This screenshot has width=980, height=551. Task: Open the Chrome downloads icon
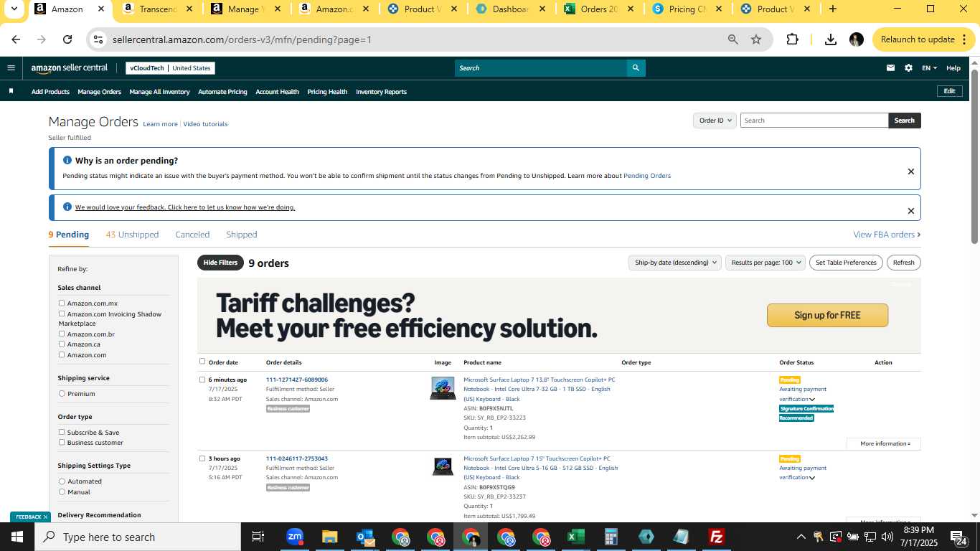coord(831,39)
